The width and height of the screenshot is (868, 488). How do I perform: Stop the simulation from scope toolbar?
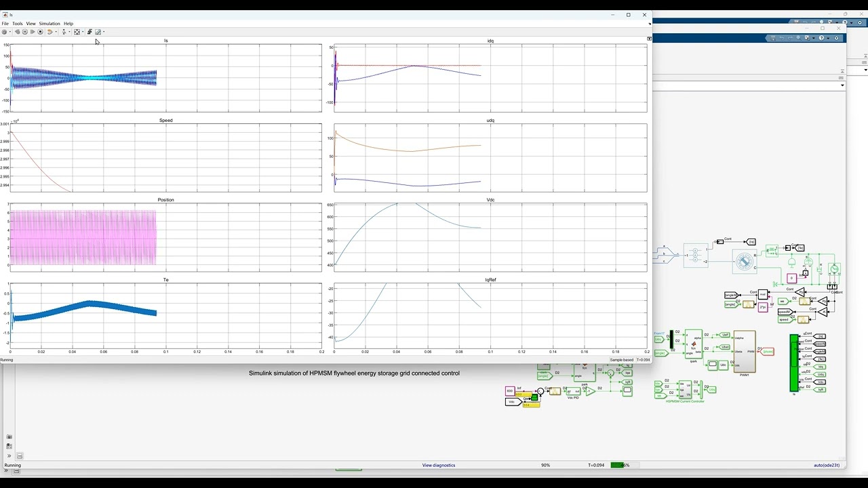point(40,32)
